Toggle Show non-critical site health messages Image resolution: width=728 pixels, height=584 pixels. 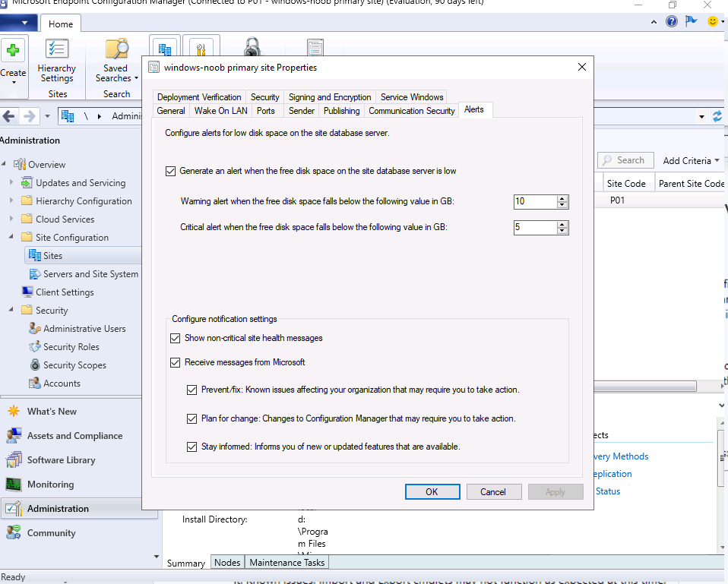coord(175,338)
